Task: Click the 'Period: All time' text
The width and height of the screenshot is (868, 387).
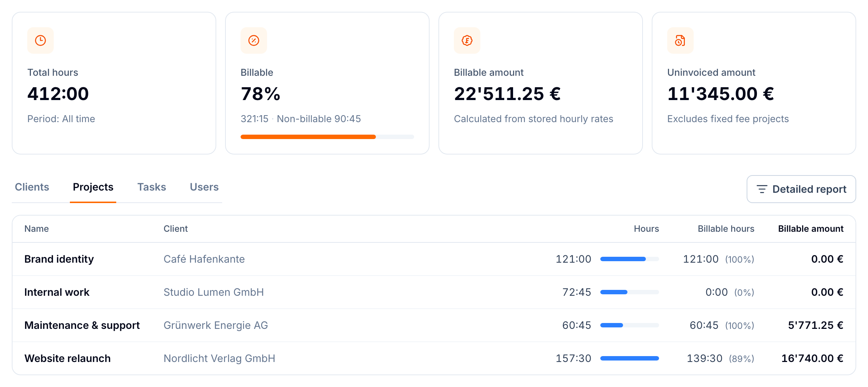Action: coord(61,119)
